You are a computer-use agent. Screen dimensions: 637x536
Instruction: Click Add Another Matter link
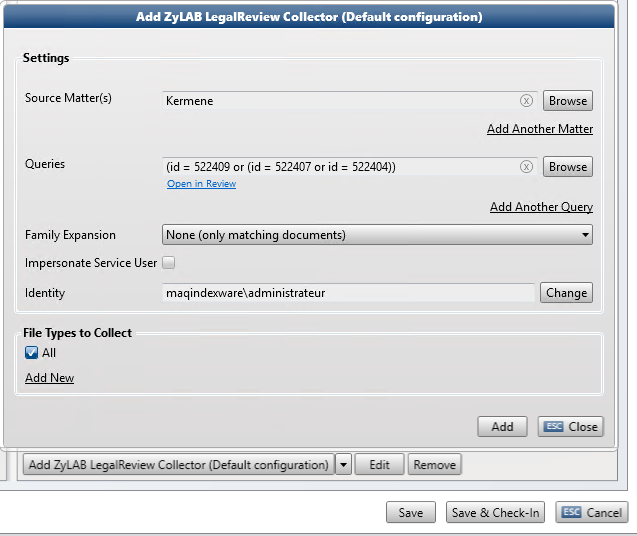click(x=539, y=129)
